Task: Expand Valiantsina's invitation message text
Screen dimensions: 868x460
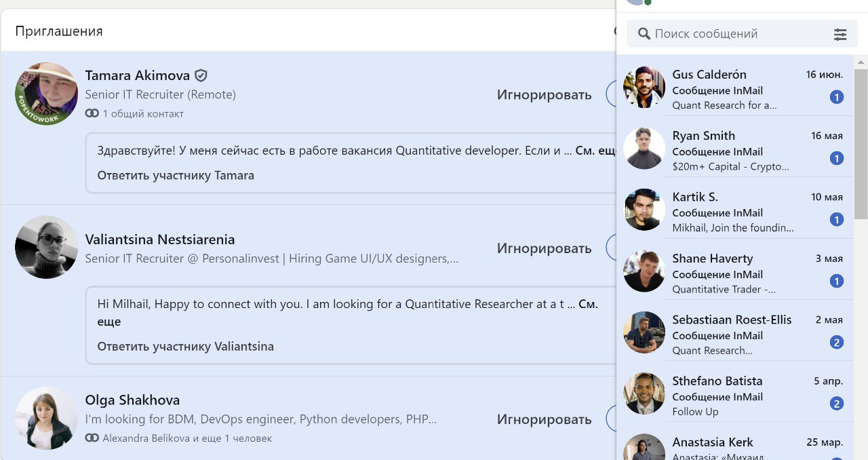Action: [x=587, y=305]
